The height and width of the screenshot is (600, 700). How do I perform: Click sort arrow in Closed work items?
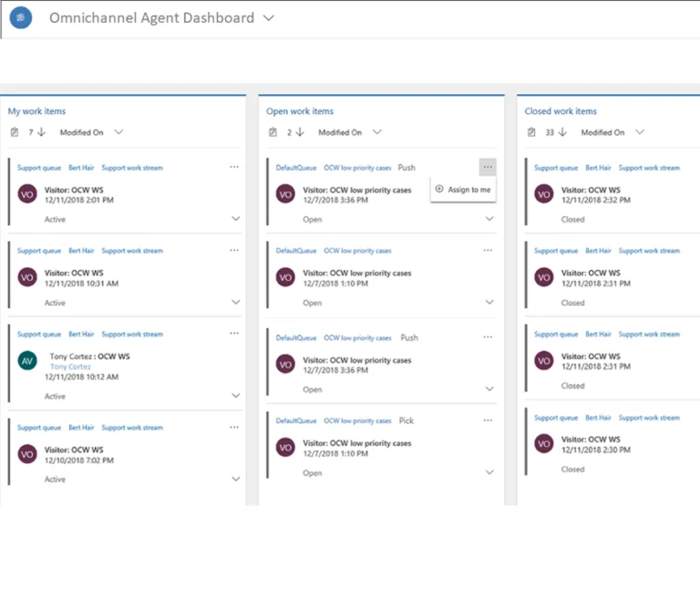tap(562, 132)
